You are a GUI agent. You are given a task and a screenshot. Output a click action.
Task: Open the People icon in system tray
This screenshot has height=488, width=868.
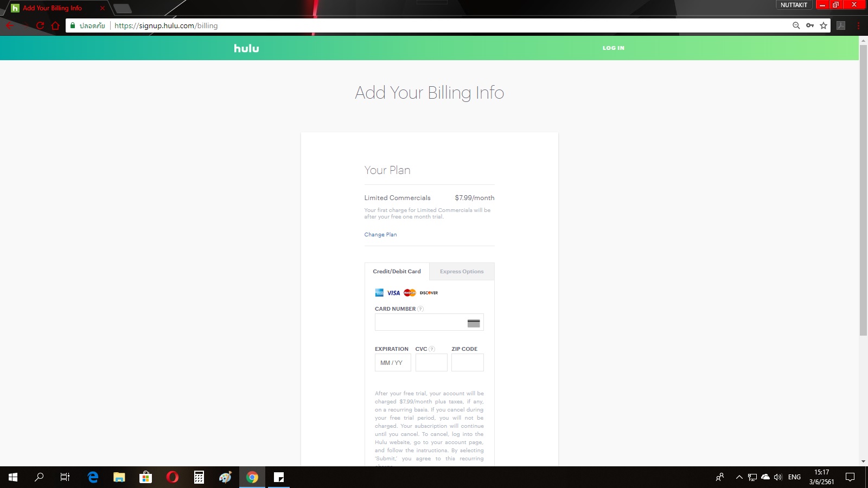(720, 477)
